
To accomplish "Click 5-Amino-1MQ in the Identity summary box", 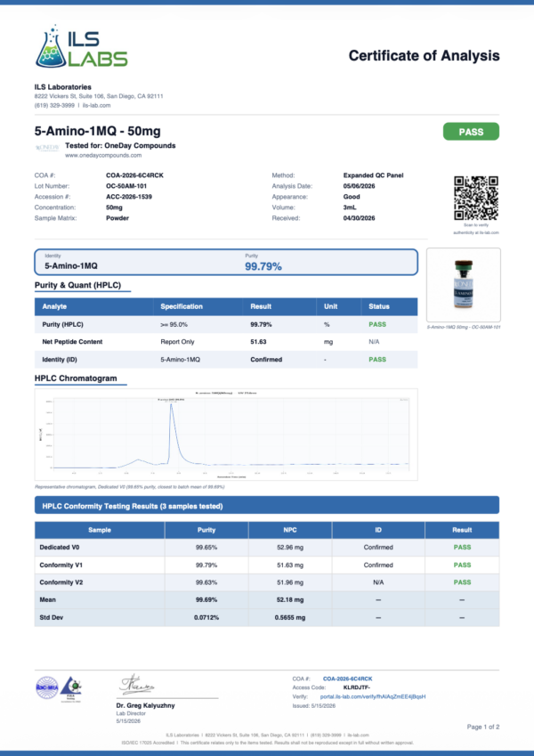I will 71,266.
